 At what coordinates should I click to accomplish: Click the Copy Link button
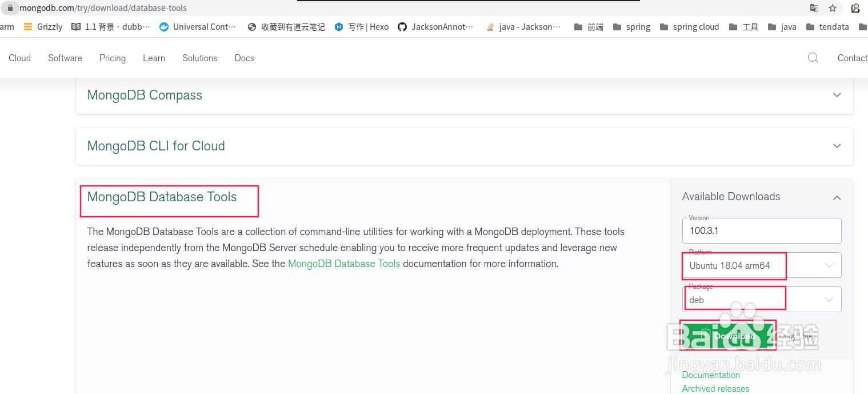coord(796,336)
